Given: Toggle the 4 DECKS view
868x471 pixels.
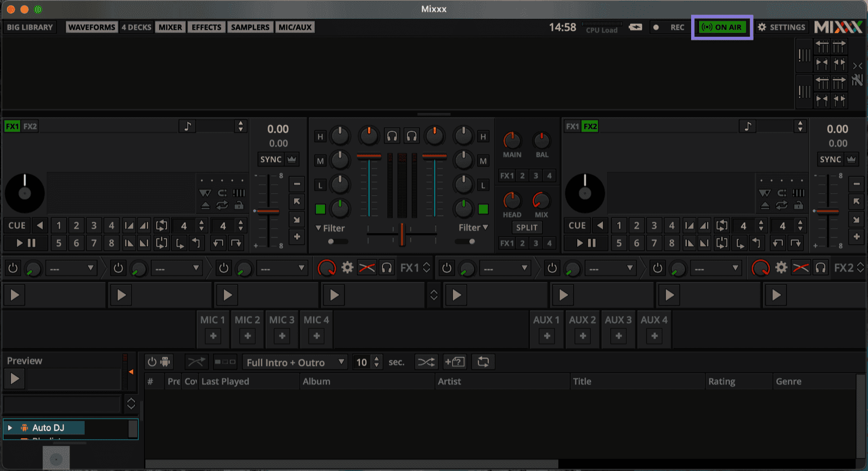Looking at the screenshot, I should pyautogui.click(x=136, y=27).
